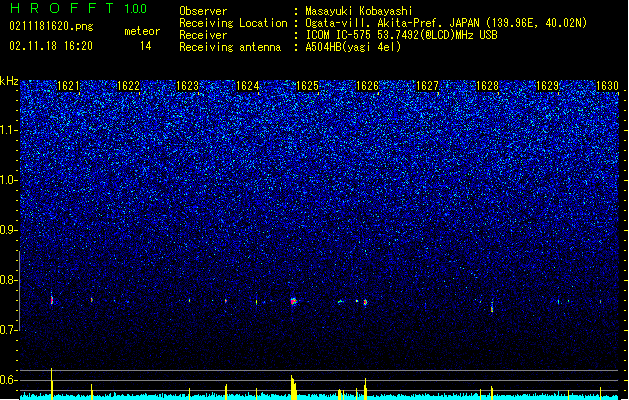Click the 1628 time axis marker

point(487,86)
